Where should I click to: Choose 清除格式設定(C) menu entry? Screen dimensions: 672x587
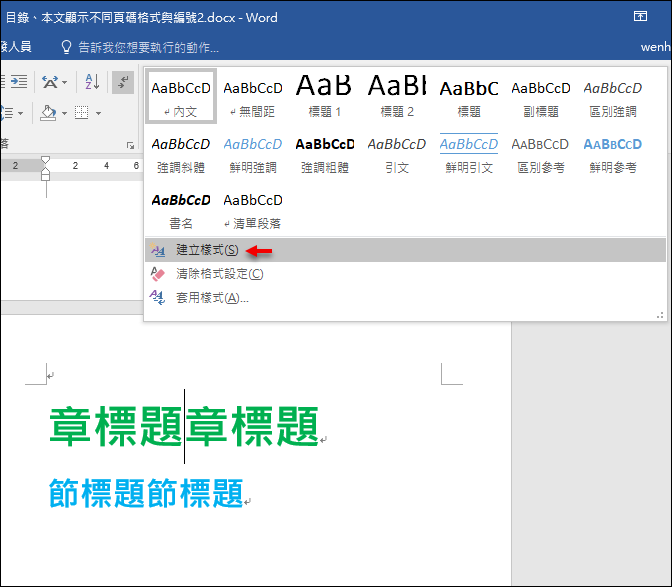point(405,274)
